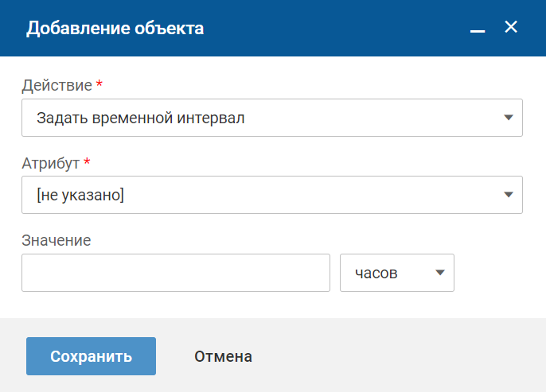This screenshot has width=546, height=392.
Task: Click the Добавление объекта title bar text
Action: click(115, 29)
